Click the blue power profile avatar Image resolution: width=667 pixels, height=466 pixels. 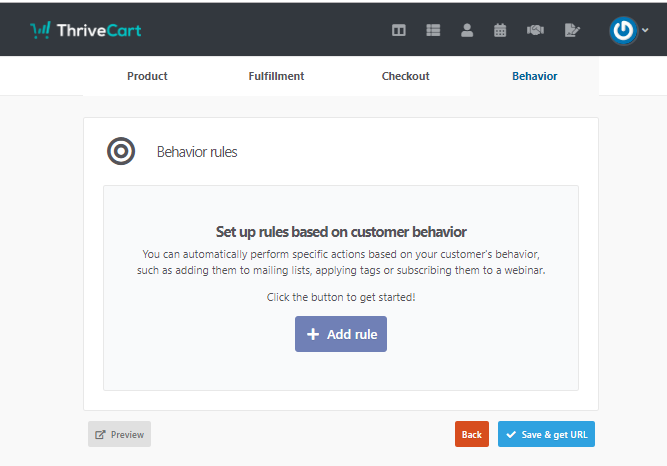(623, 30)
